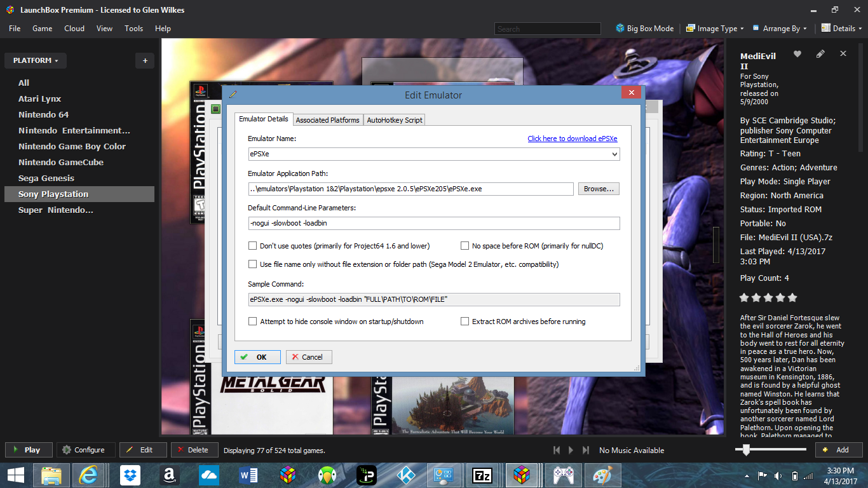868x488 pixels.
Task: Show hidden system tray icons
Action: click(x=747, y=475)
